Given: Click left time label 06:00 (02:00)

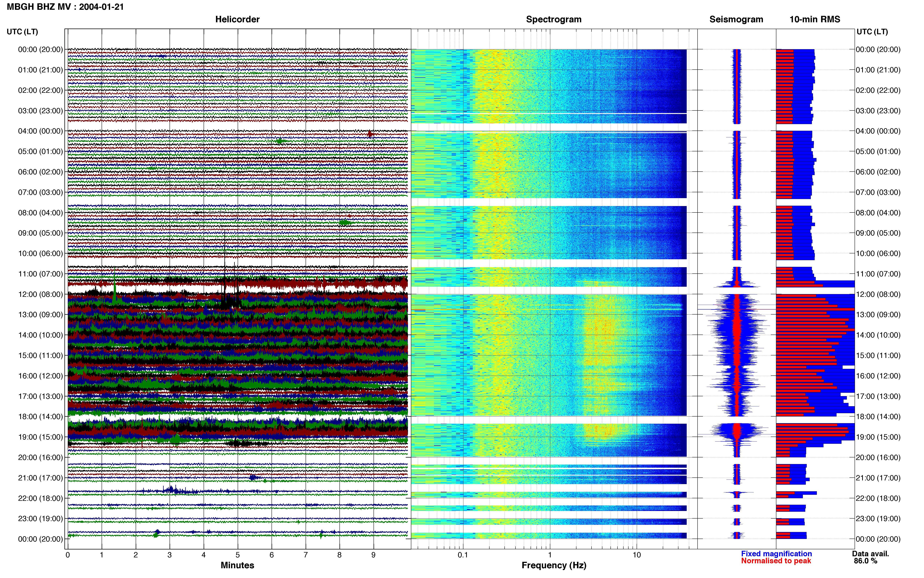Looking at the screenshot, I should [x=41, y=172].
